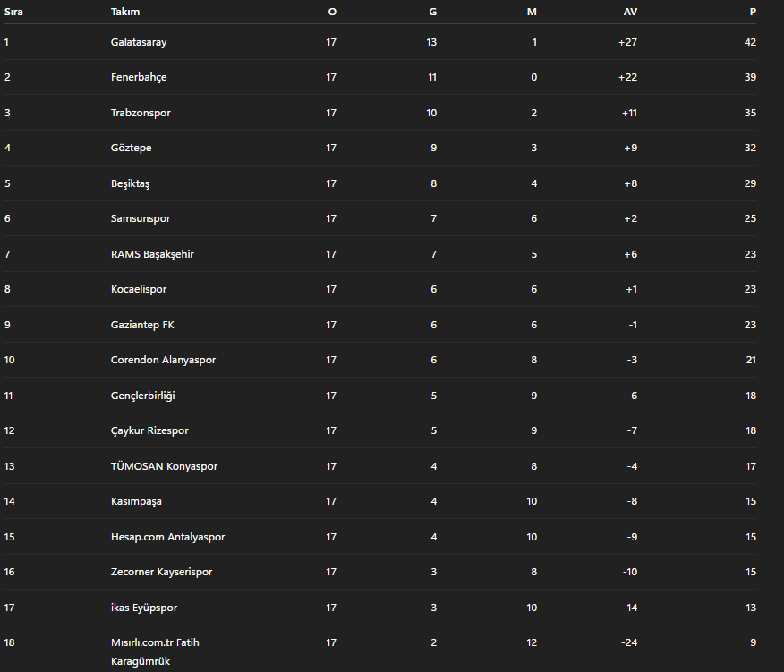784x672 pixels.
Task: Select the G wins column header
Action: [433, 12]
